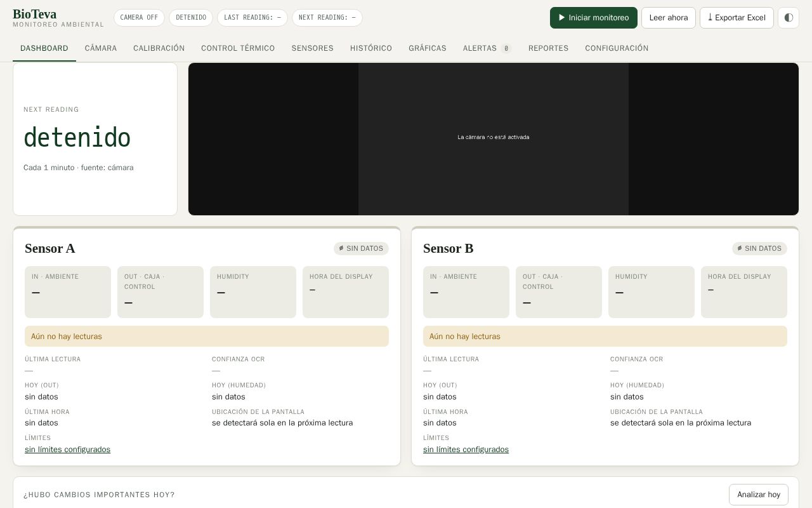Click the camera preview area

[494, 139]
